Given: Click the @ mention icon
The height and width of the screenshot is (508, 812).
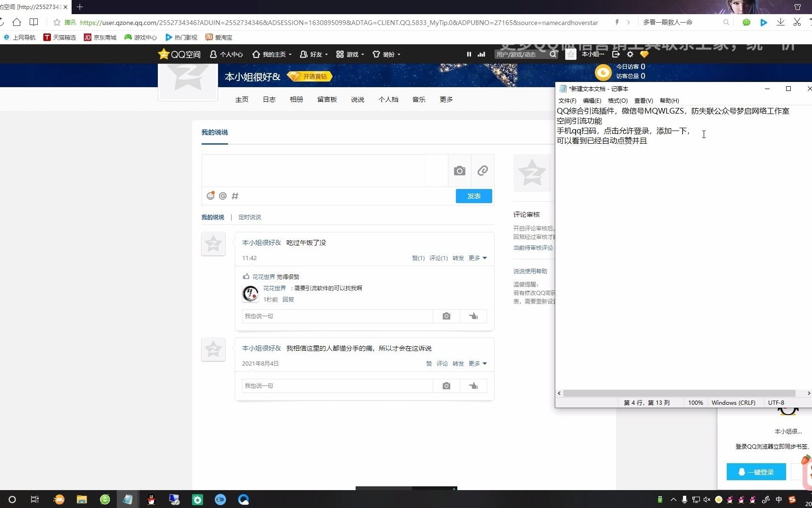Looking at the screenshot, I should pyautogui.click(x=223, y=196).
